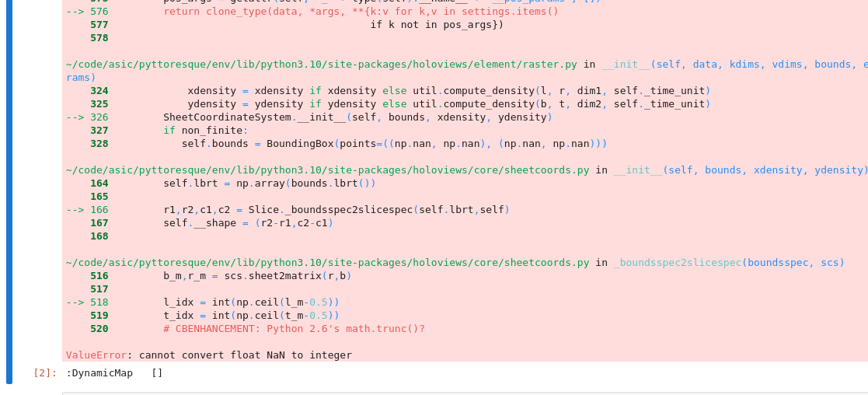Click traceback line 576 'return clone_type'
The image size is (868, 395).
(361, 12)
